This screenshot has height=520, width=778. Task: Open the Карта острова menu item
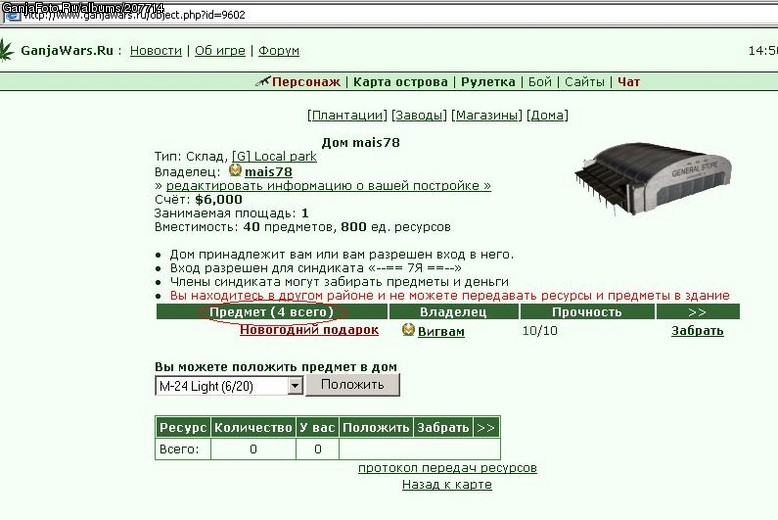400,82
